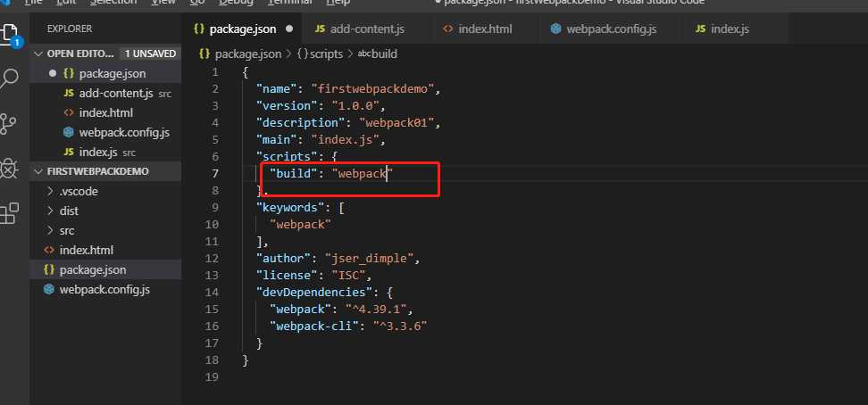
Task: Collapse the FIRSTWEBPACKDEMO folder section
Action: pos(38,171)
